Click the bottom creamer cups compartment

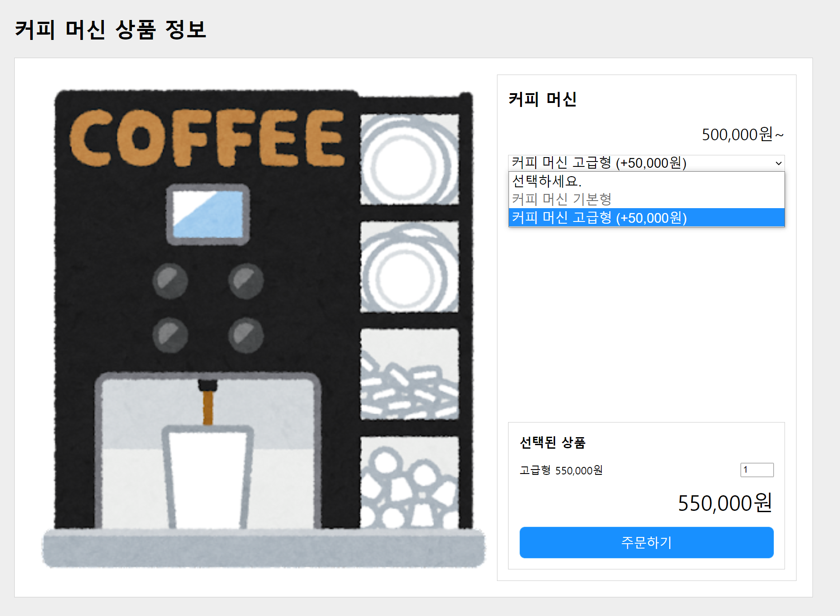[x=409, y=482]
